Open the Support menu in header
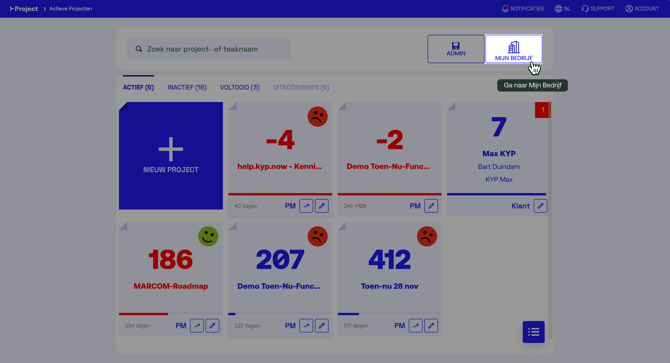The width and height of the screenshot is (670, 363). coord(597,9)
